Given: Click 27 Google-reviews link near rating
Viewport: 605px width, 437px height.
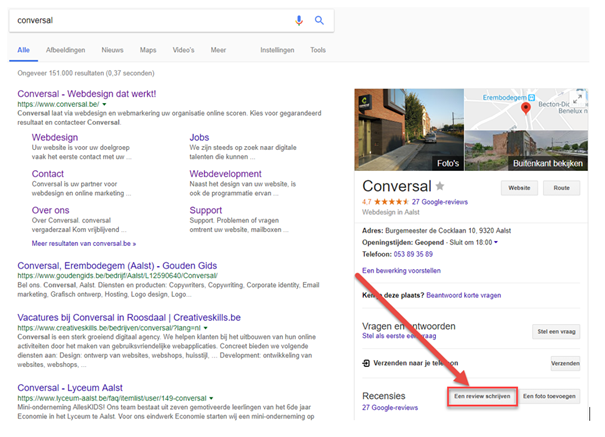Looking at the screenshot, I should (x=439, y=202).
